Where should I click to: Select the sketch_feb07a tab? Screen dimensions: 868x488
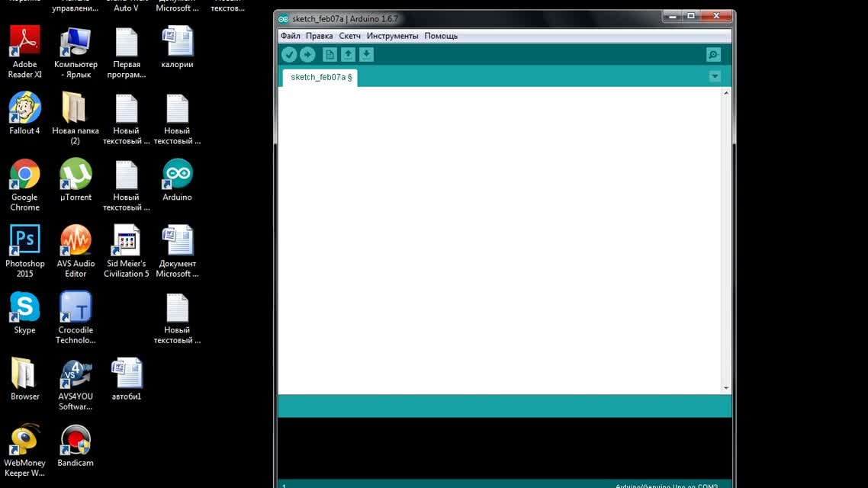[320, 78]
